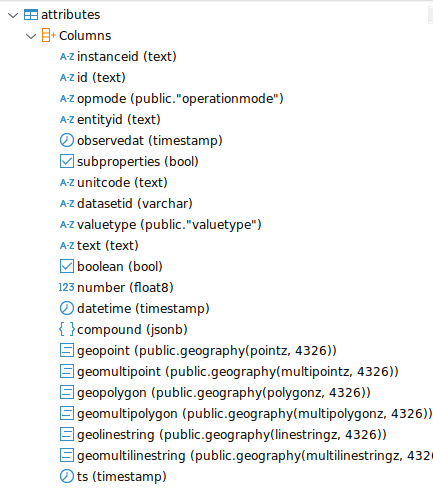433x491 pixels.
Task: Select the entityid (text) column
Action: [x=119, y=120]
